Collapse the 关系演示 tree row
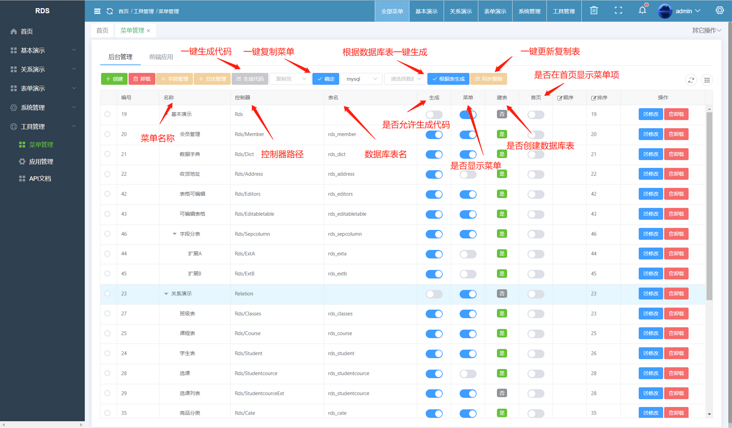The height and width of the screenshot is (428, 732). 166,294
